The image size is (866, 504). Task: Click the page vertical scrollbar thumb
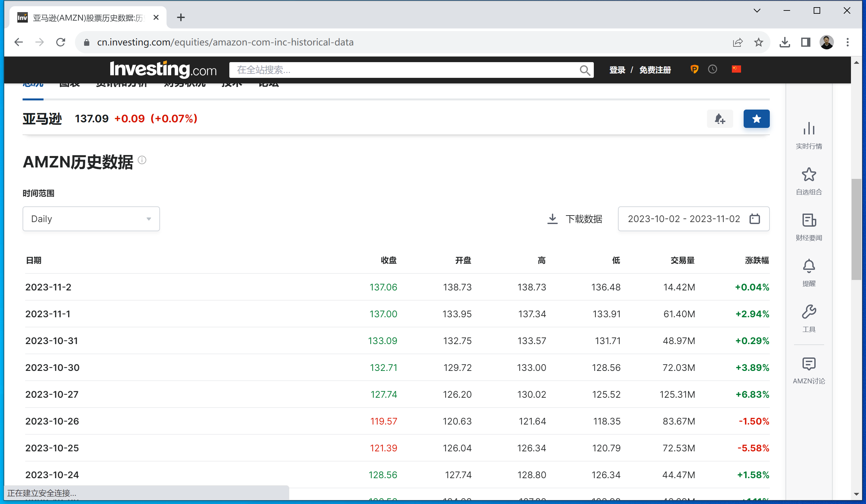click(857, 230)
